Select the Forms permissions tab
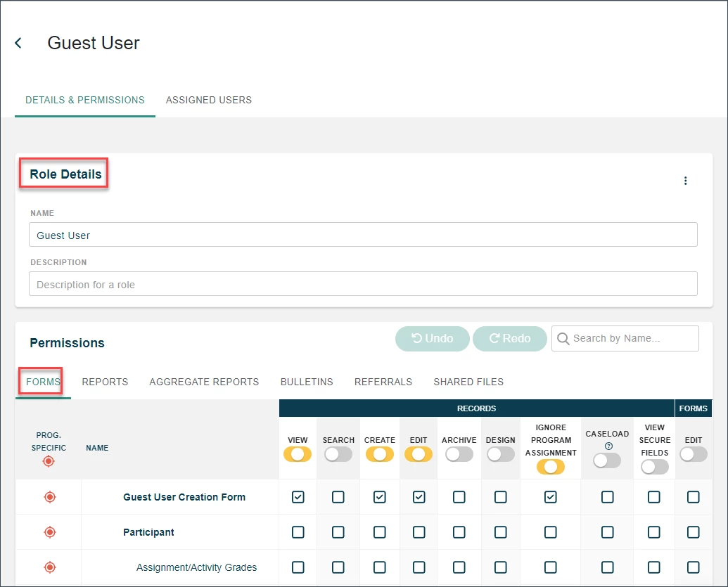 (x=43, y=382)
